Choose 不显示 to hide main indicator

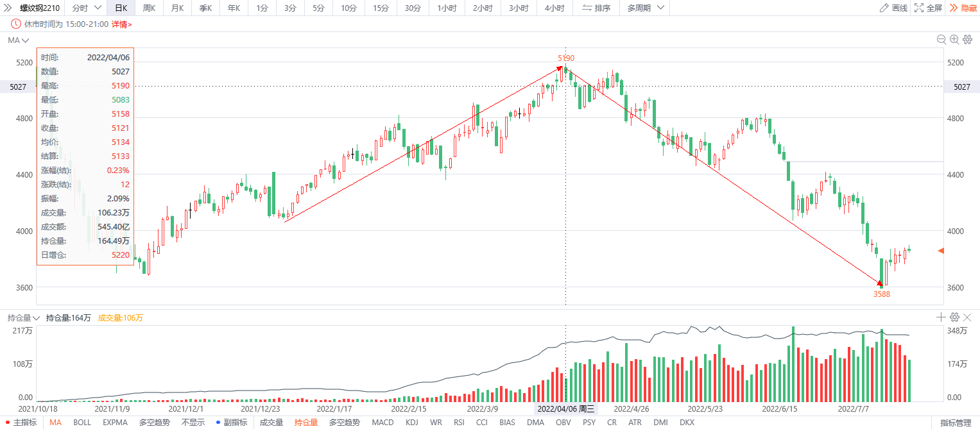(193, 423)
